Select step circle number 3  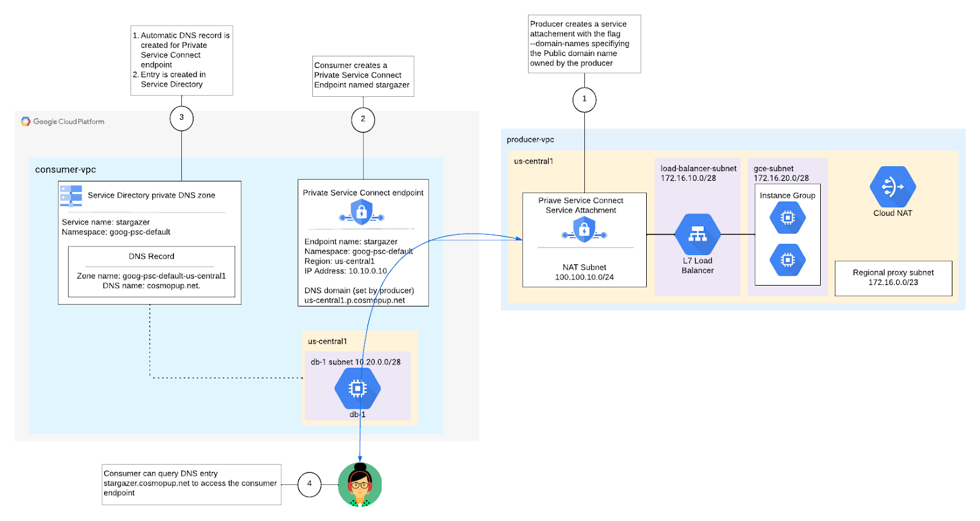pyautogui.click(x=181, y=118)
